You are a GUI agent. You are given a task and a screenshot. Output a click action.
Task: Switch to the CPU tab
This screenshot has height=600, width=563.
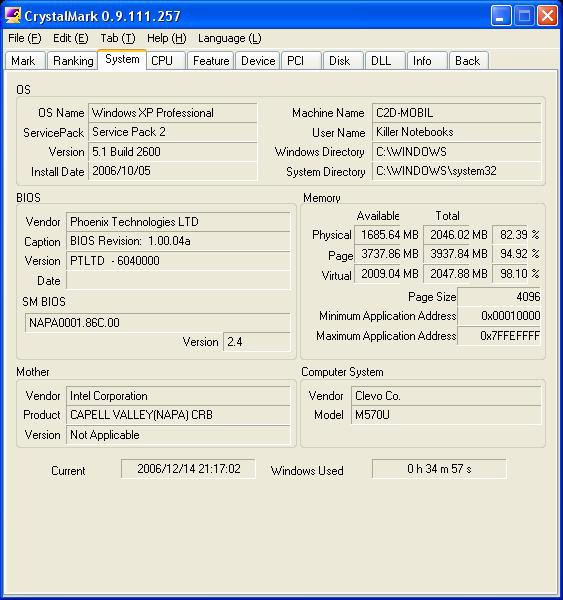pos(166,61)
